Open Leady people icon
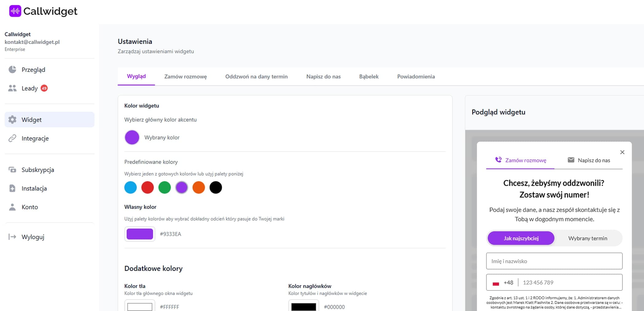 point(12,88)
